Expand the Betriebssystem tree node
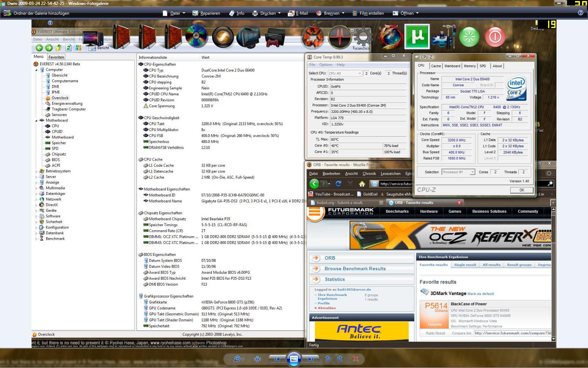588x368 pixels. [x=36, y=171]
